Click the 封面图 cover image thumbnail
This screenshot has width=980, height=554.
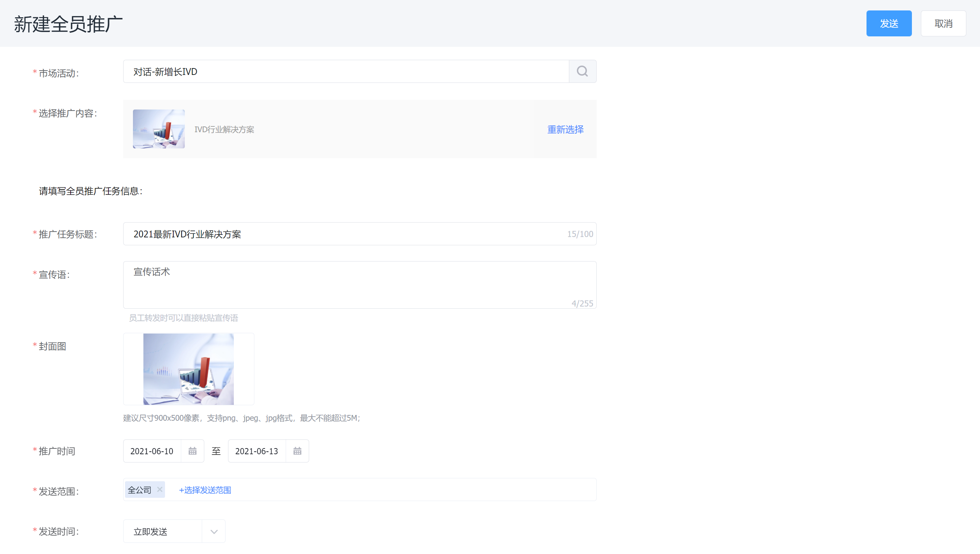[x=188, y=369]
